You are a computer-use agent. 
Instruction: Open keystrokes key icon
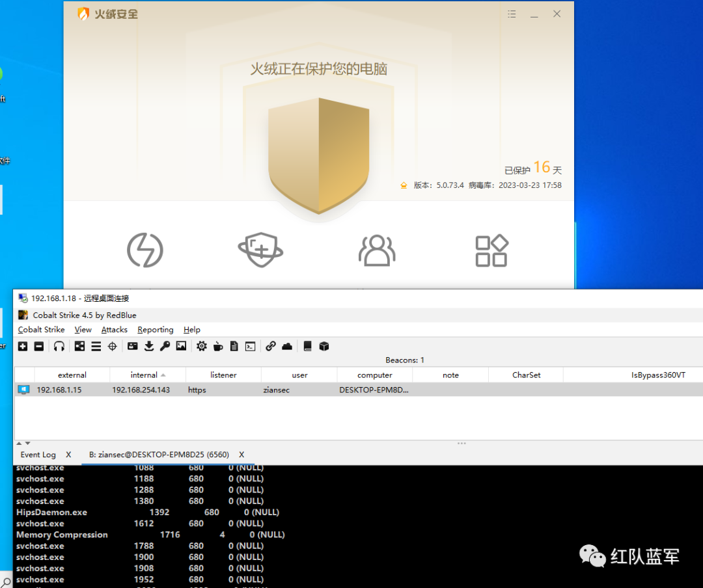[165, 346]
